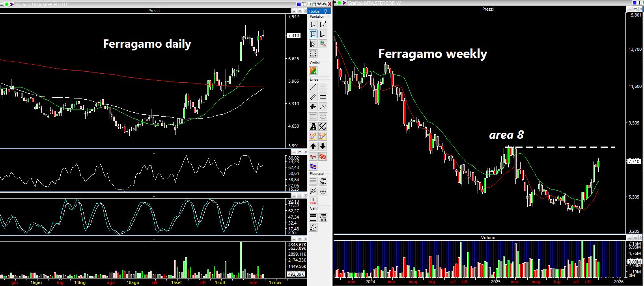Image resolution: width=644 pixels, height=286 pixels.
Task: Select the Y pencil drawing tool
Action: tap(313, 136)
